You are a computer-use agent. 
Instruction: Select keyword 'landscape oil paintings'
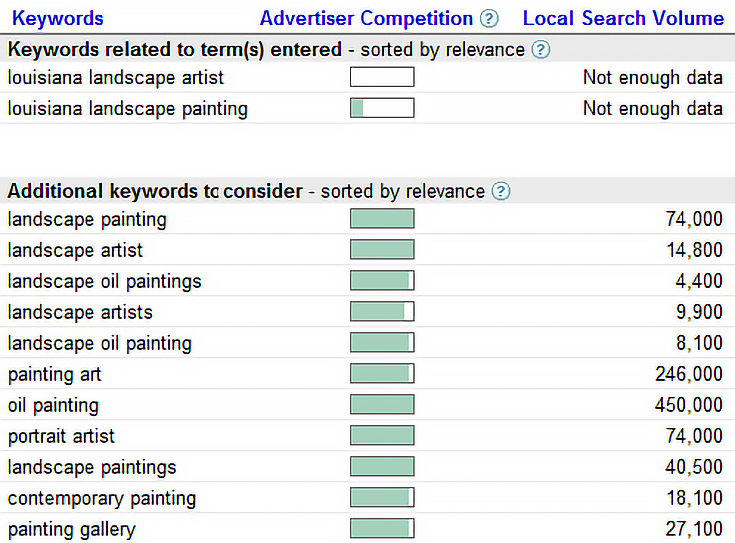[105, 281]
